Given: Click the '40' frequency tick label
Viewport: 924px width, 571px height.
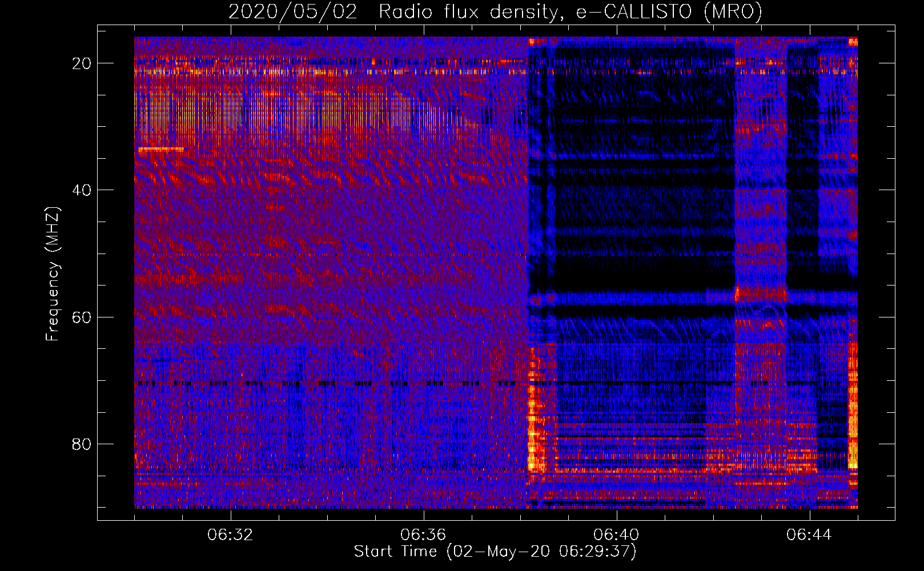Looking at the screenshot, I should (x=82, y=190).
